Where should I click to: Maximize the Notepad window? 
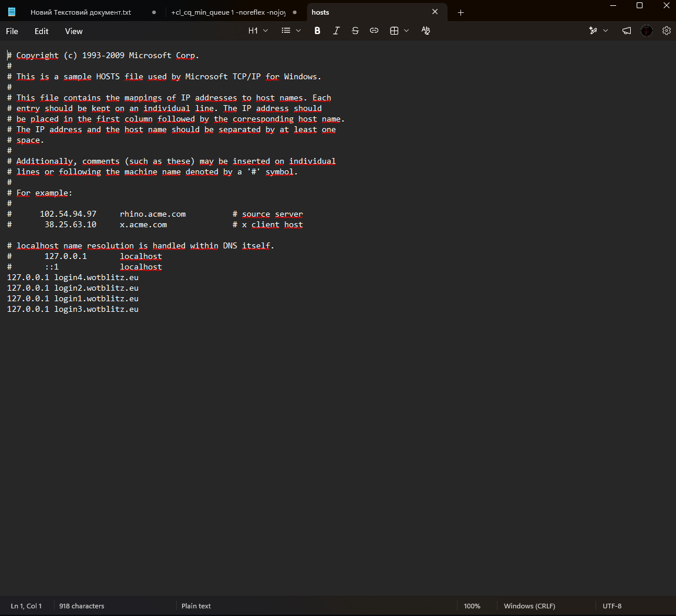pos(640,6)
